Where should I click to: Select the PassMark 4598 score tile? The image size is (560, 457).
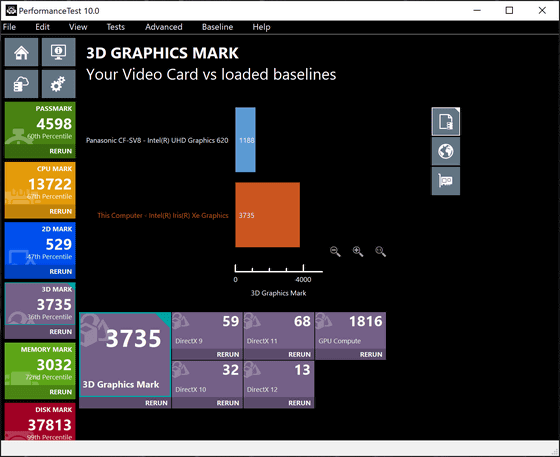[x=40, y=124]
